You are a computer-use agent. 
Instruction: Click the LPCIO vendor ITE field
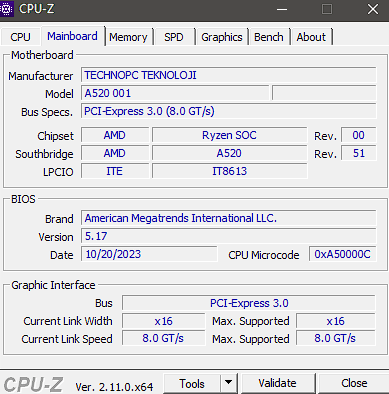[115, 171]
